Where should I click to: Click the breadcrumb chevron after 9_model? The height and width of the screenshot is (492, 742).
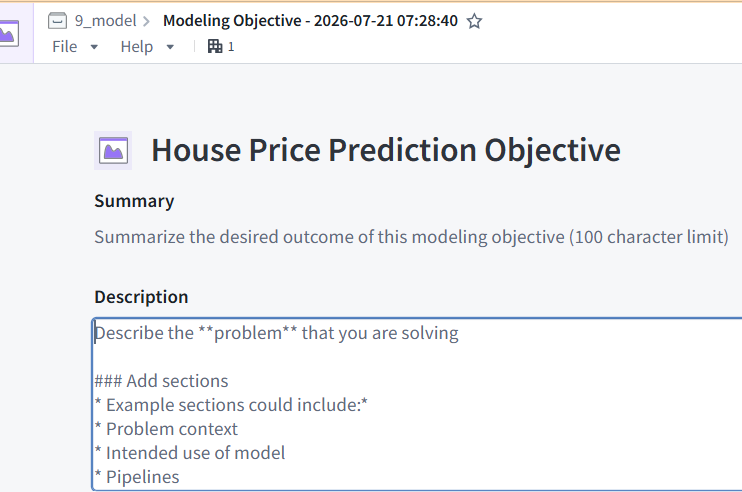[x=146, y=21]
